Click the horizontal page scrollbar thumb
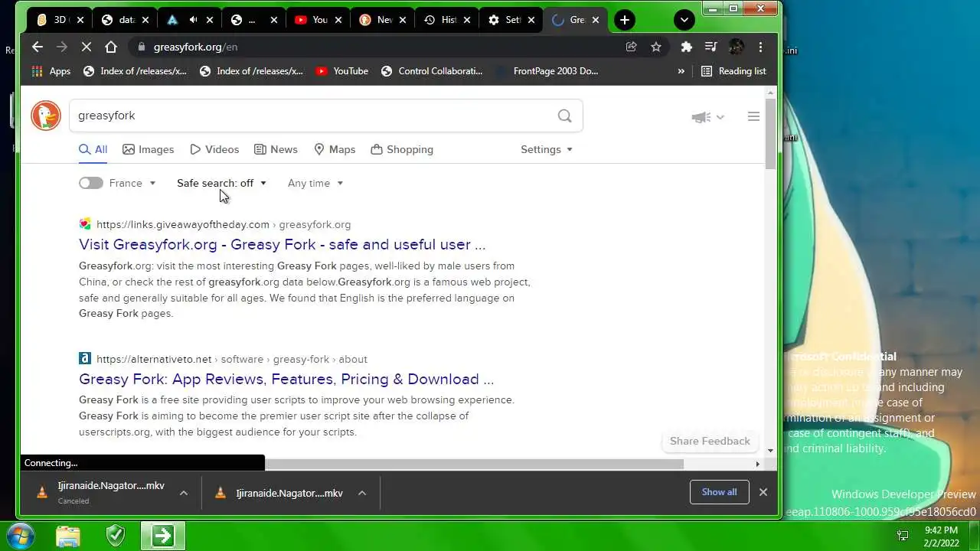The width and height of the screenshot is (980, 551). pyautogui.click(x=473, y=464)
